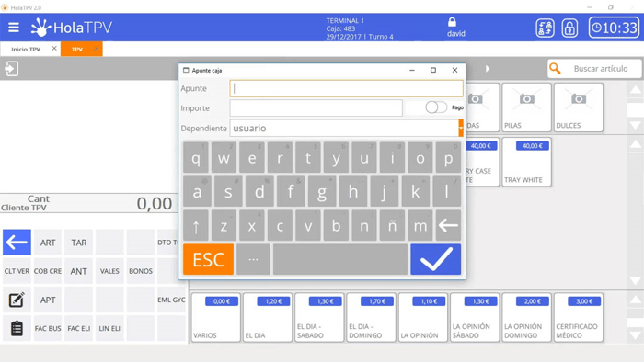Open the edit note pencil icon

(17, 300)
